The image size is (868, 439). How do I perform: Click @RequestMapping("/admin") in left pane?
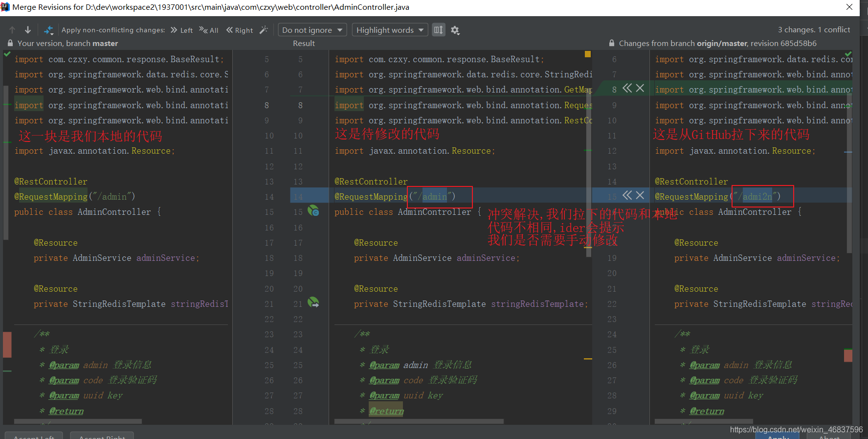click(x=74, y=197)
